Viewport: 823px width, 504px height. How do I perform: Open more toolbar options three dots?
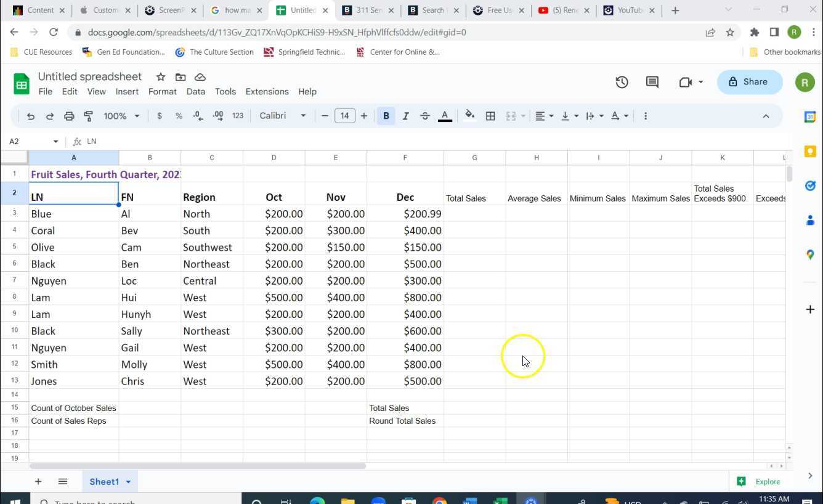tap(645, 116)
